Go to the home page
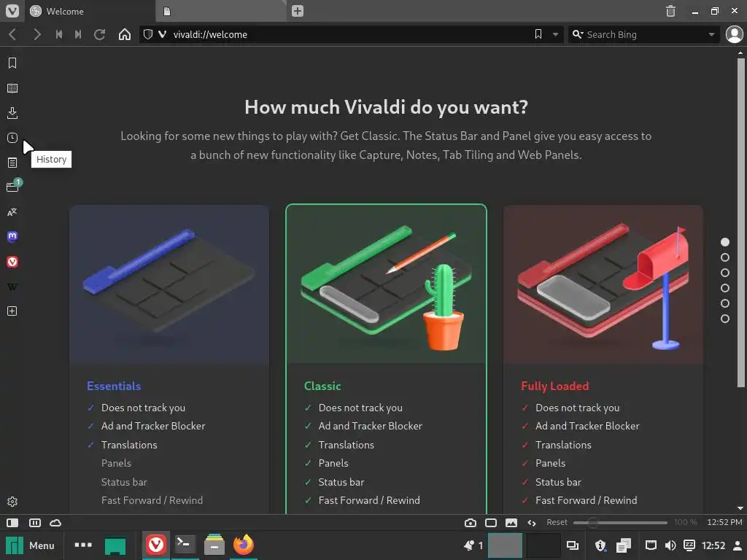 [x=124, y=34]
